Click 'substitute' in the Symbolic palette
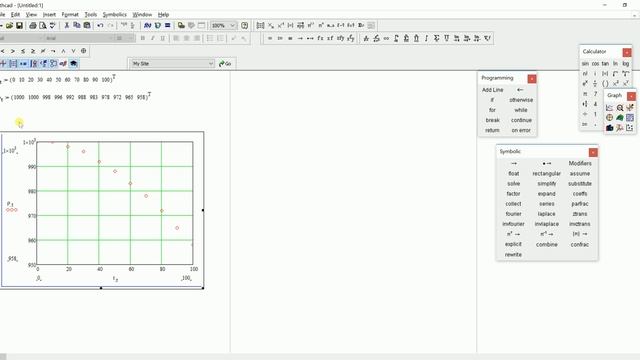 [580, 184]
